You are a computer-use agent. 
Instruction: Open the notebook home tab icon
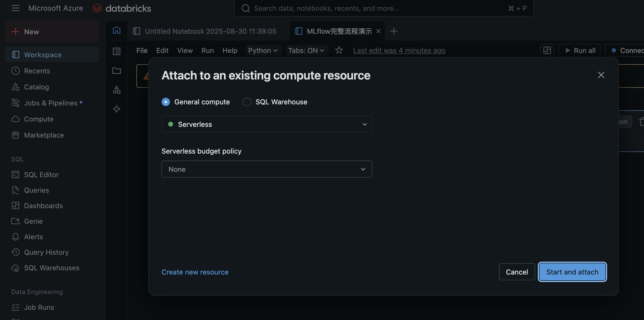pos(117,31)
